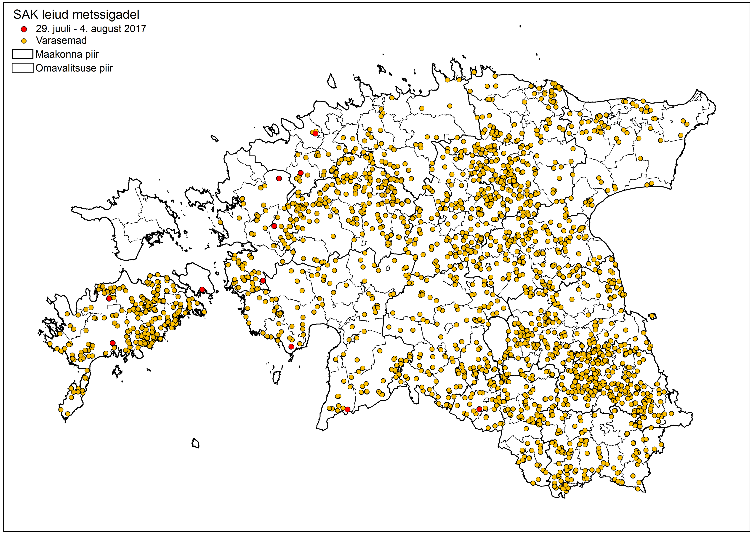Click the red dot on Muhu island

[x=202, y=290]
